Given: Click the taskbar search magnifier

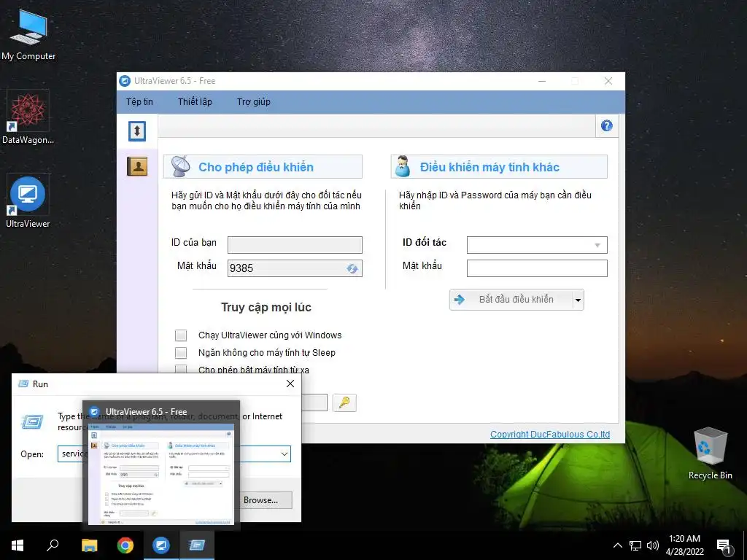Looking at the screenshot, I should (x=53, y=545).
